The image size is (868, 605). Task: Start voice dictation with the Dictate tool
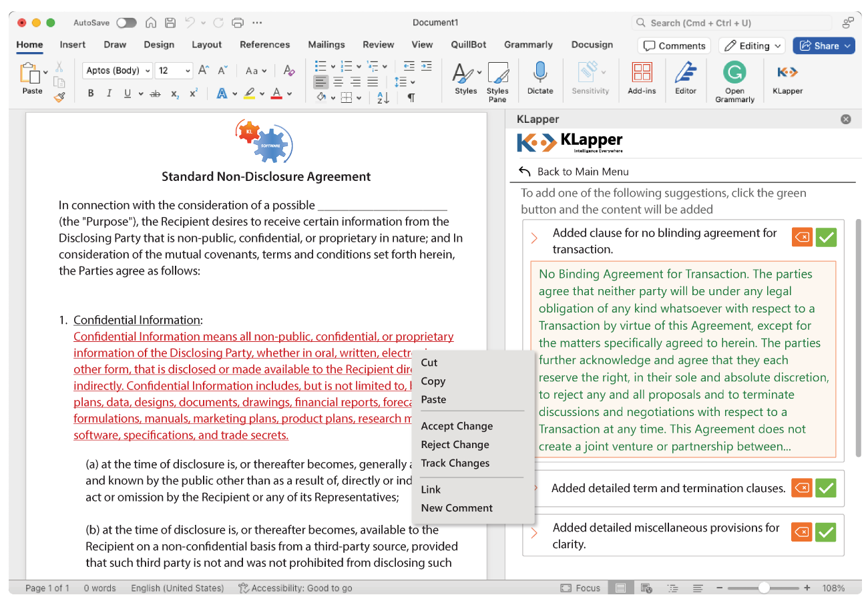pos(540,79)
